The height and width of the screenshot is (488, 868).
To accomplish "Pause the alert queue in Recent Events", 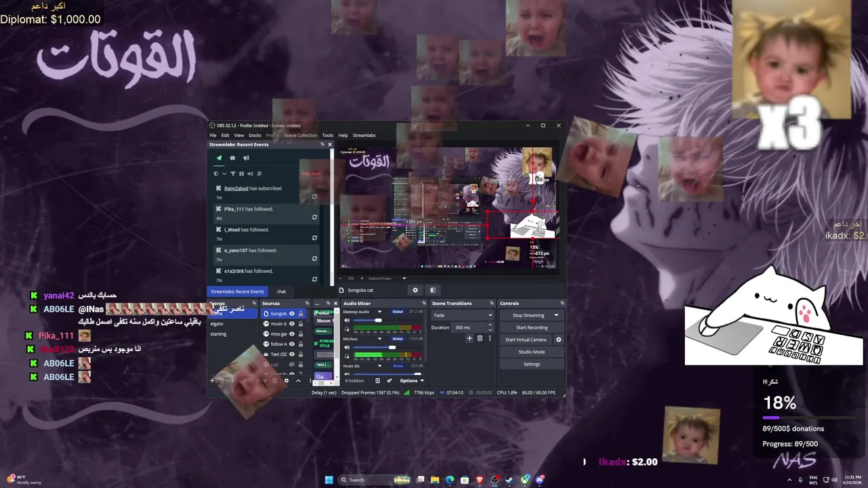I will pyautogui.click(x=241, y=174).
